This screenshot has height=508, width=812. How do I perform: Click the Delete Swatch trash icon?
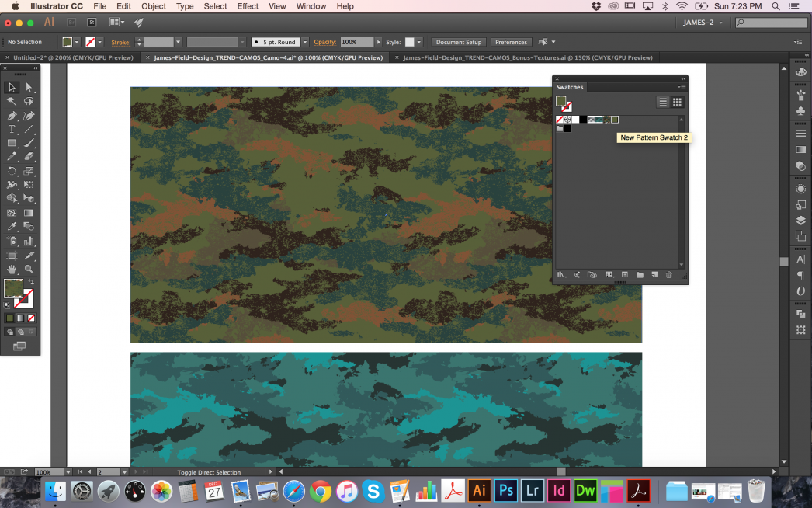pos(669,274)
